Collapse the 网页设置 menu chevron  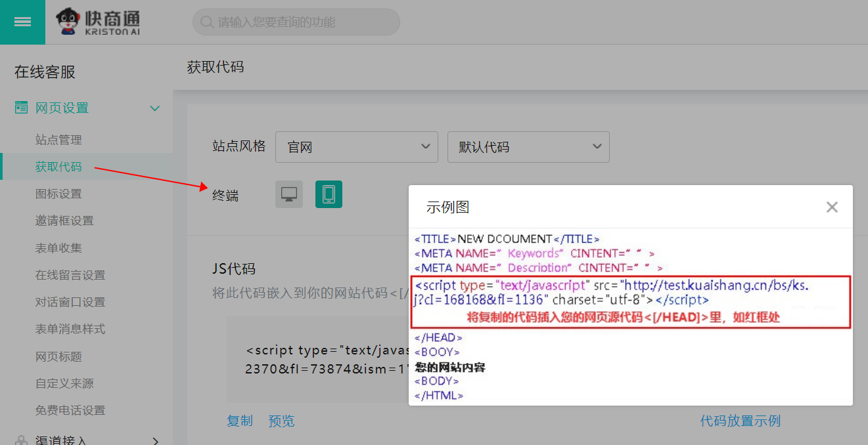click(155, 108)
